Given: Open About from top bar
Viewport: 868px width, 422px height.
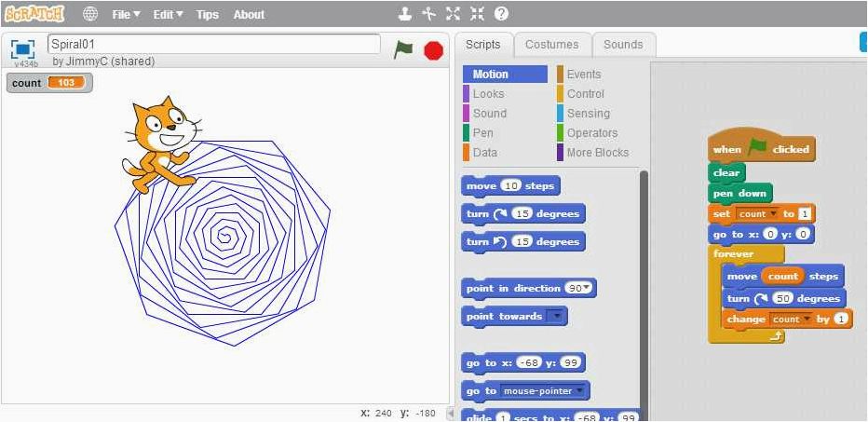Looking at the screenshot, I should click(x=249, y=14).
